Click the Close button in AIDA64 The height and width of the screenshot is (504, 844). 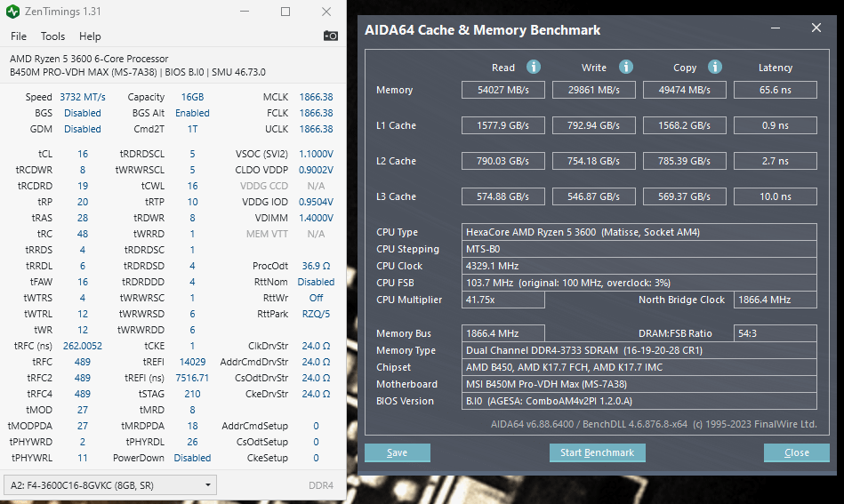pyautogui.click(x=797, y=453)
